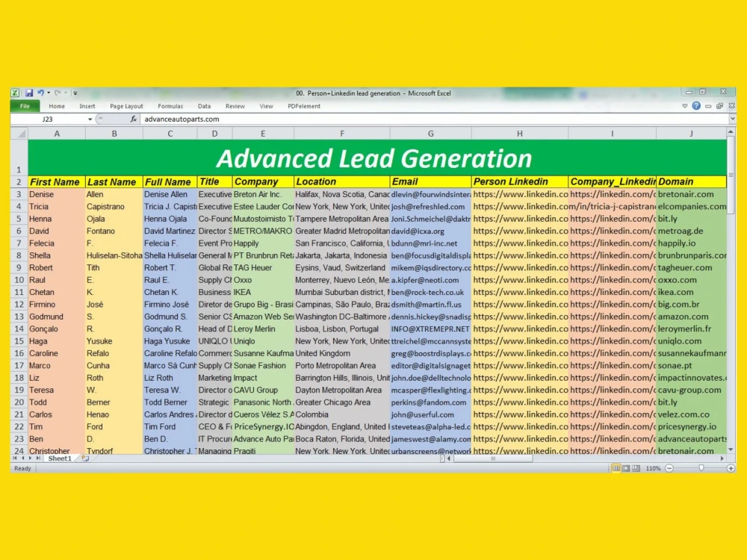Click the Name Box showing J23
This screenshot has height=560, width=747.
(x=48, y=119)
